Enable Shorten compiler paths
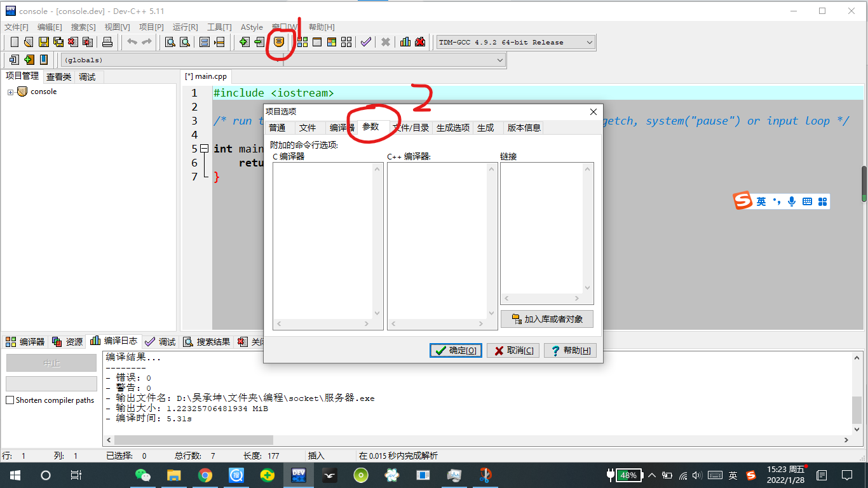The width and height of the screenshot is (868, 488). click(10, 400)
